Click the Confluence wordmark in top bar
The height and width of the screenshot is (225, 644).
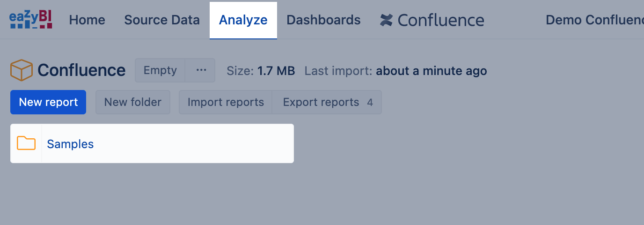441,20
